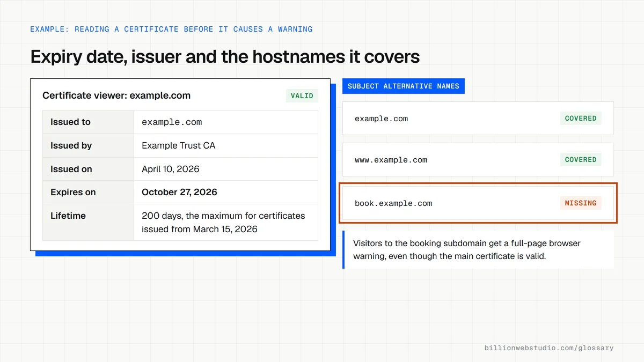Click the 'Expiry date, issuer and the hostnames' heading
The height and width of the screenshot is (362, 644).
click(225, 56)
